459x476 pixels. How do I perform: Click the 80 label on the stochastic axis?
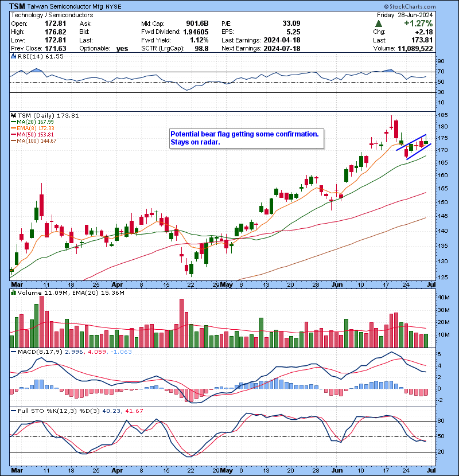(x=441, y=421)
